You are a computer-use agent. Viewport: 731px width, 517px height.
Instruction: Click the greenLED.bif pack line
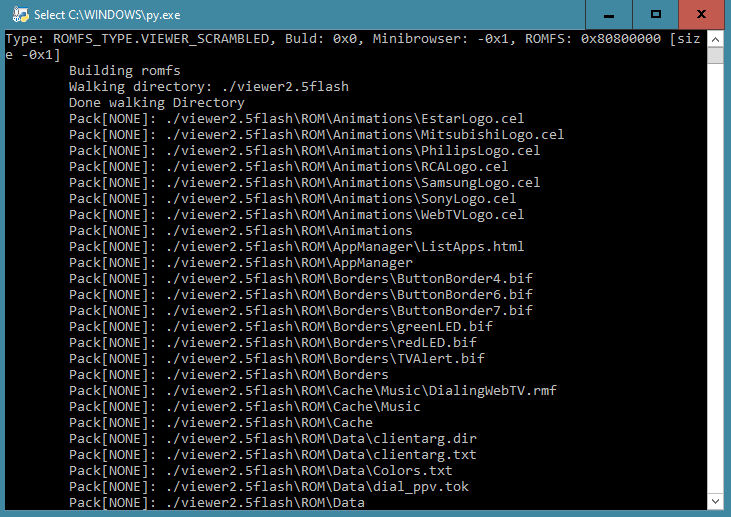[281, 326]
